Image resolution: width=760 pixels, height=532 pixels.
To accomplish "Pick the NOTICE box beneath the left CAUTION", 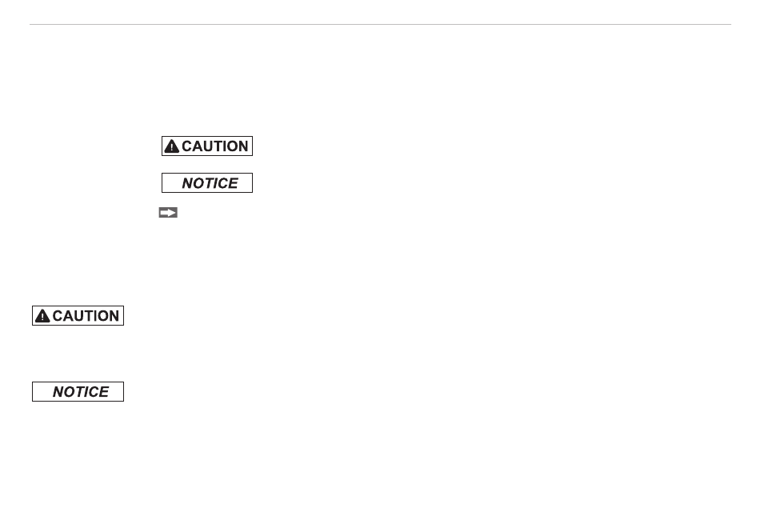I will [78, 391].
